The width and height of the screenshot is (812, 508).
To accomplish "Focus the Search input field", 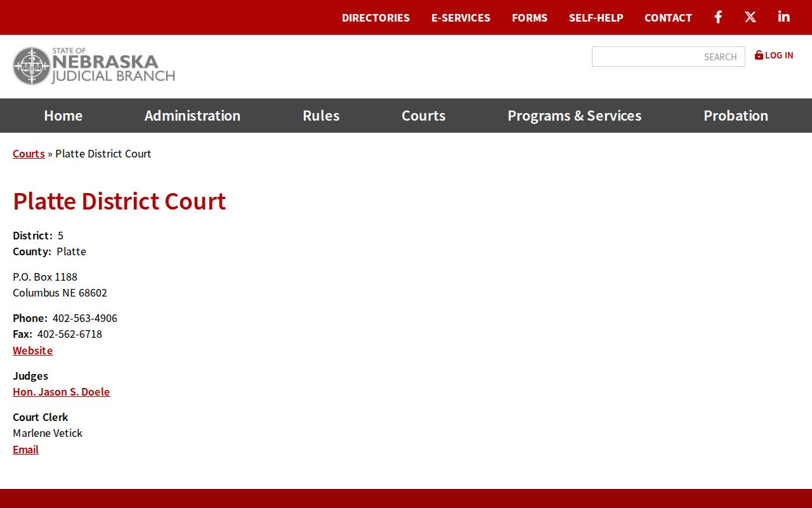I will tap(669, 57).
